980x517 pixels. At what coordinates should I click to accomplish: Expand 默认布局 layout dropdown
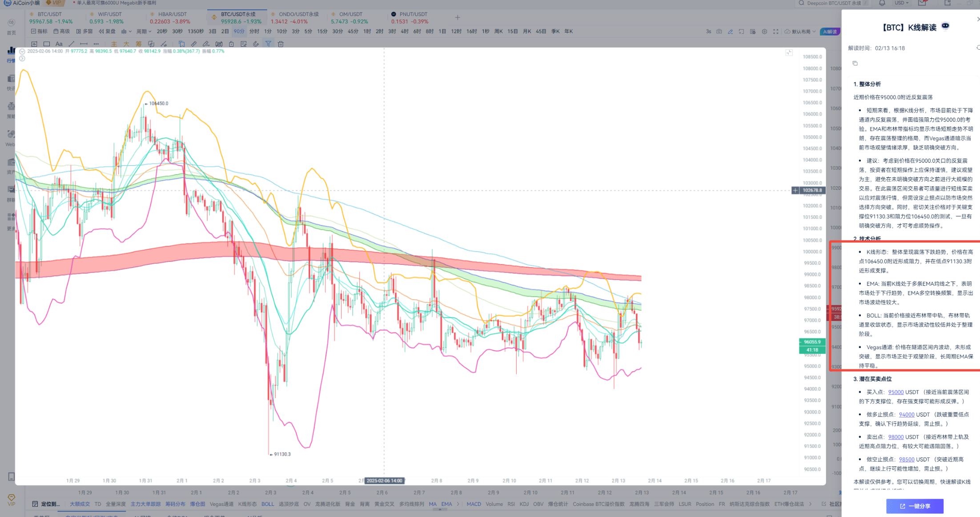800,32
